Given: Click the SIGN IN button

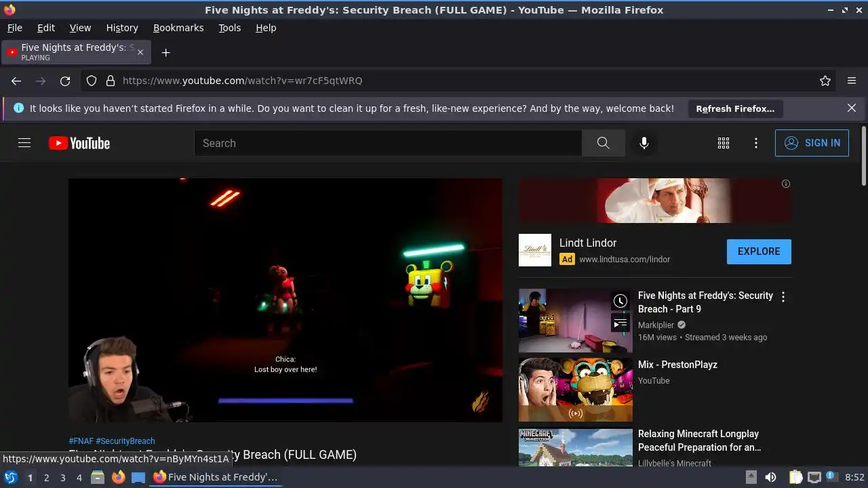Looking at the screenshot, I should coord(812,143).
